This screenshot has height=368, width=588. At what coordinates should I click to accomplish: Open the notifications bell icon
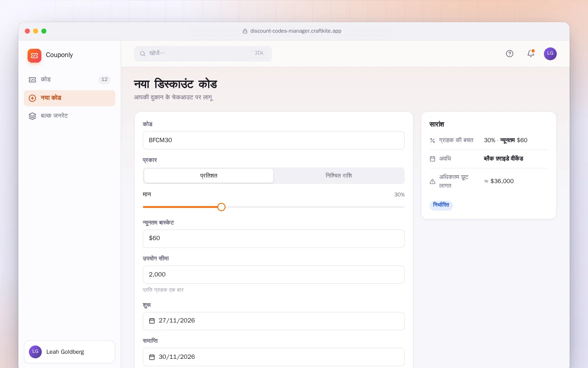531,54
